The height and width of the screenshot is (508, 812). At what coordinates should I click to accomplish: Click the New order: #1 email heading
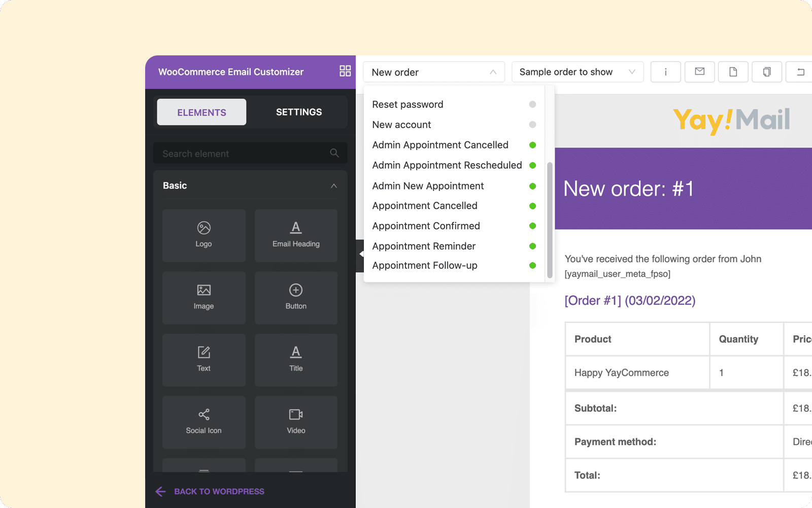click(628, 188)
